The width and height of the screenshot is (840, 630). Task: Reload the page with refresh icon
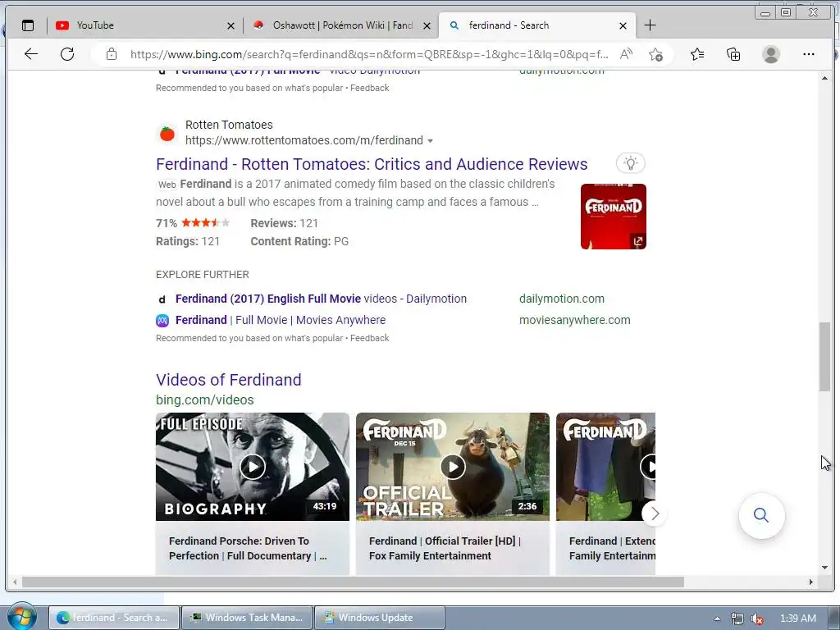tap(67, 54)
